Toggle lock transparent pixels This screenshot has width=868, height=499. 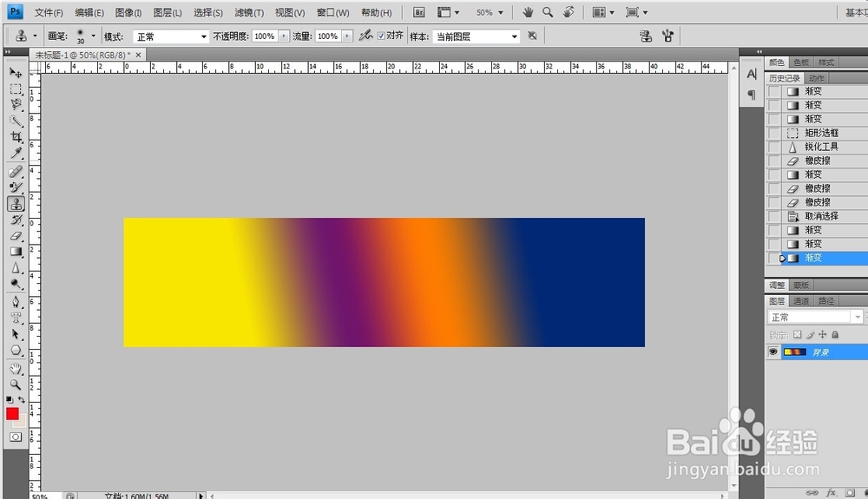coord(797,335)
